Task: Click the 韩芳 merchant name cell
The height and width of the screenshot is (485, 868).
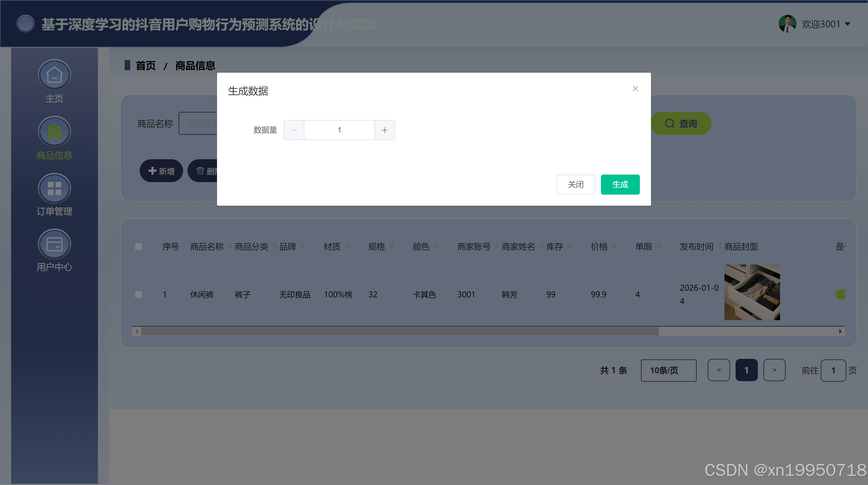Action: click(509, 295)
